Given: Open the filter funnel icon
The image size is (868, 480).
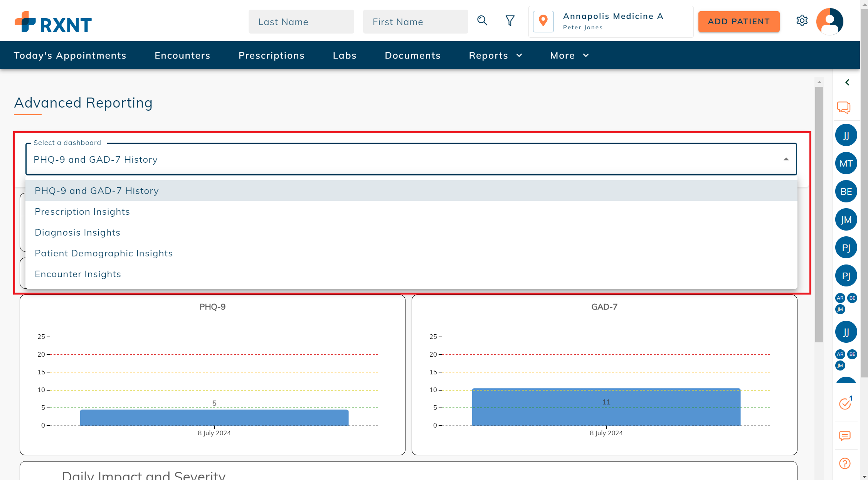Looking at the screenshot, I should point(510,20).
